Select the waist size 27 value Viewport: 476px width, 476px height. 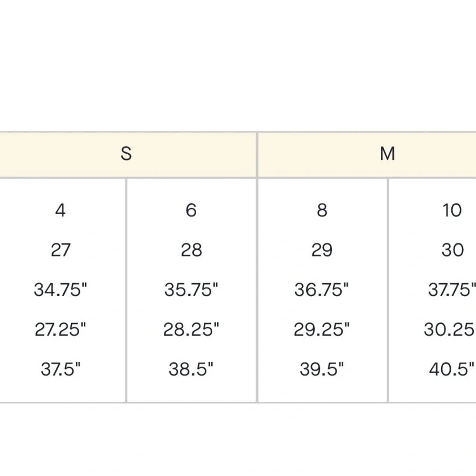60,250
